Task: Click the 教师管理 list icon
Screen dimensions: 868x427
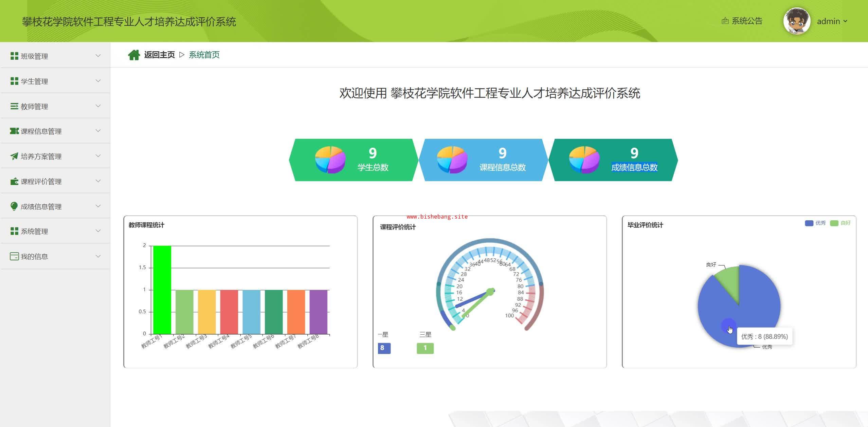Action: tap(14, 106)
